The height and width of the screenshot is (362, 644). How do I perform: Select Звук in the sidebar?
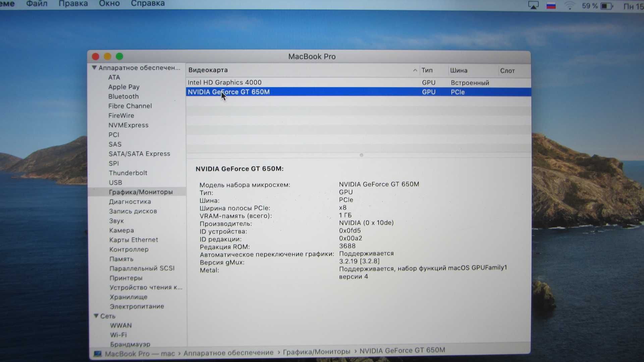pyautogui.click(x=116, y=221)
